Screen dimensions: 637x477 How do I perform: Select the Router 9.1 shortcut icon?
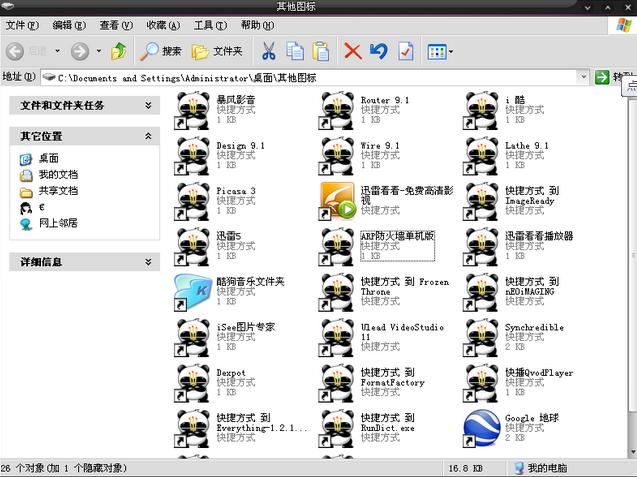tap(336, 111)
